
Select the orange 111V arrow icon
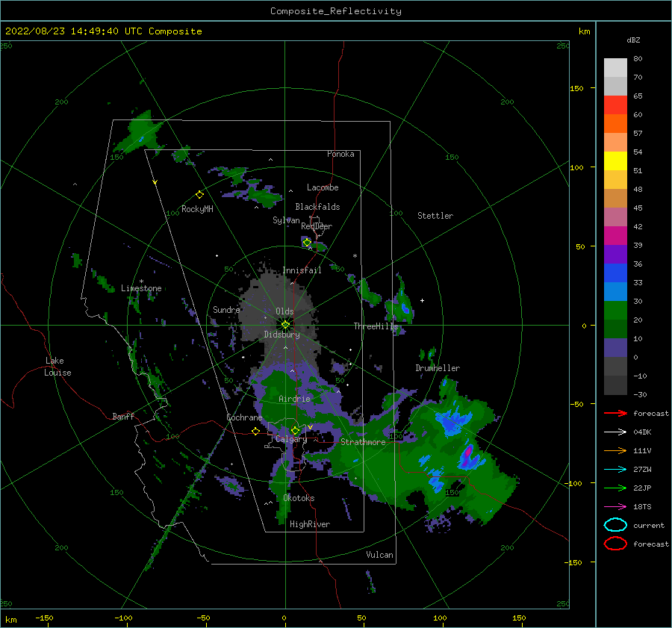click(x=615, y=450)
